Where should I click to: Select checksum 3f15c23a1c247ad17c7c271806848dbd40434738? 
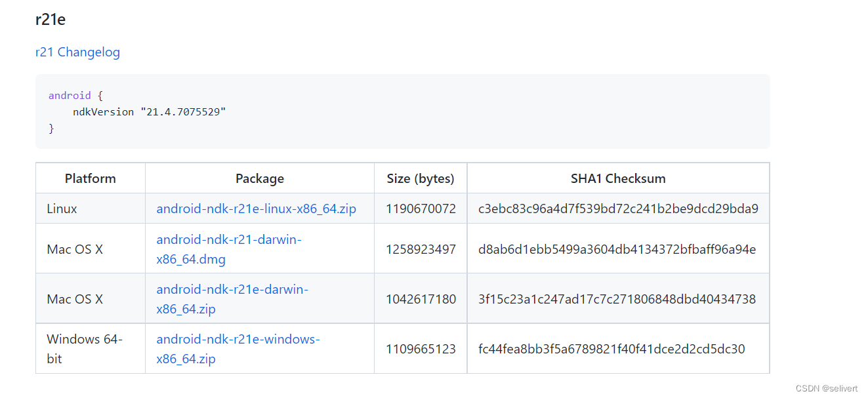click(x=617, y=298)
